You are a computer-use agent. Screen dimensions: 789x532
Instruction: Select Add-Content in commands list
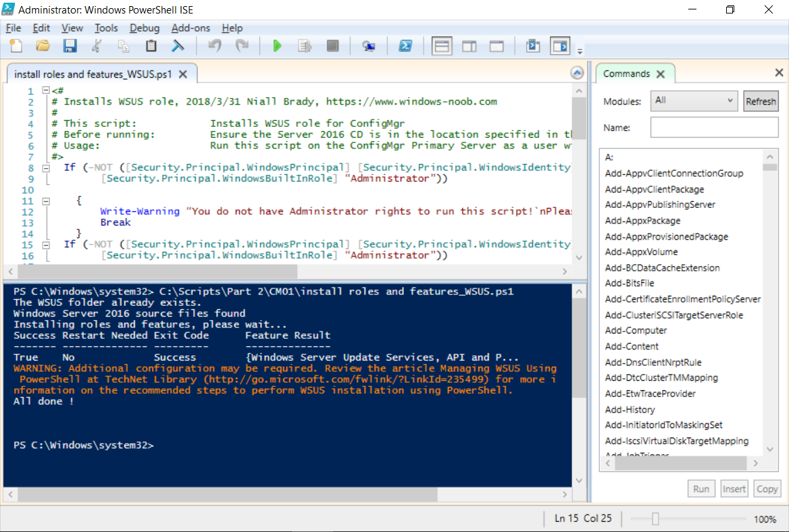[x=632, y=346]
